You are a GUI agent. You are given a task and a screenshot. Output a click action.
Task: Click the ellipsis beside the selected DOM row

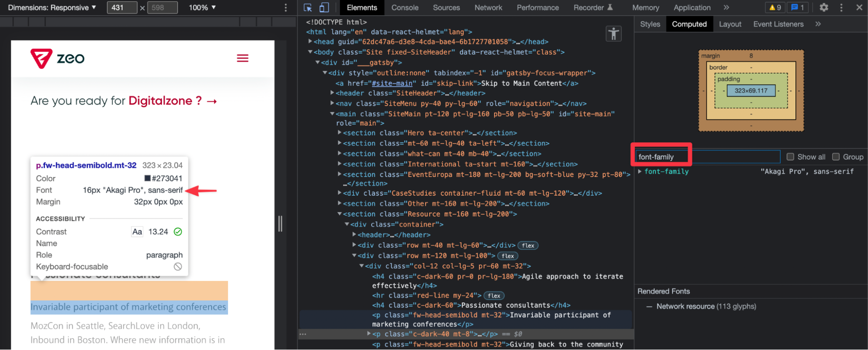(303, 334)
